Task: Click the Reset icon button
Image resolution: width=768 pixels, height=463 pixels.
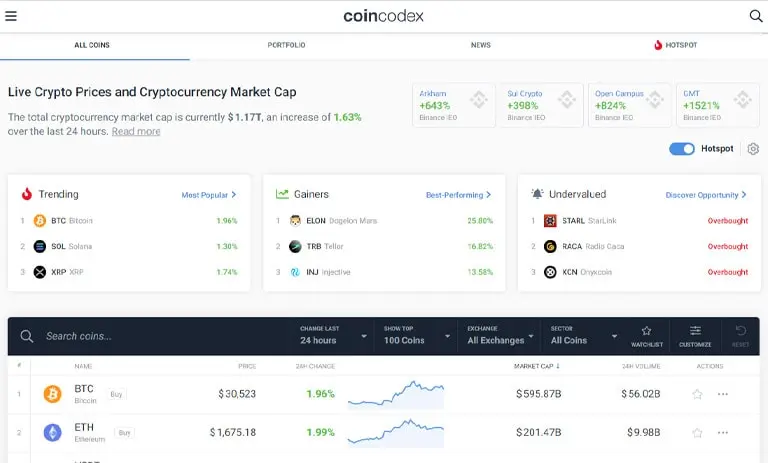Action: 741,336
